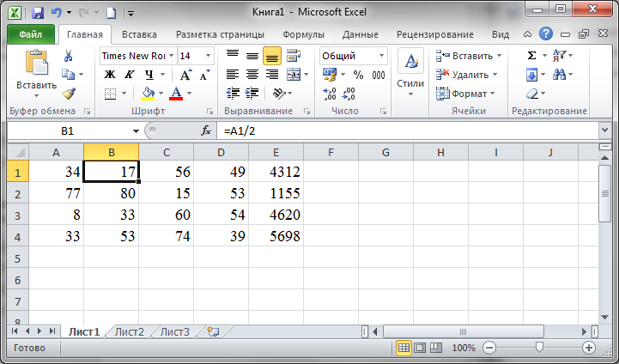Switch to the Формулы ribbon tab
The height and width of the screenshot is (364, 619).
(x=303, y=34)
